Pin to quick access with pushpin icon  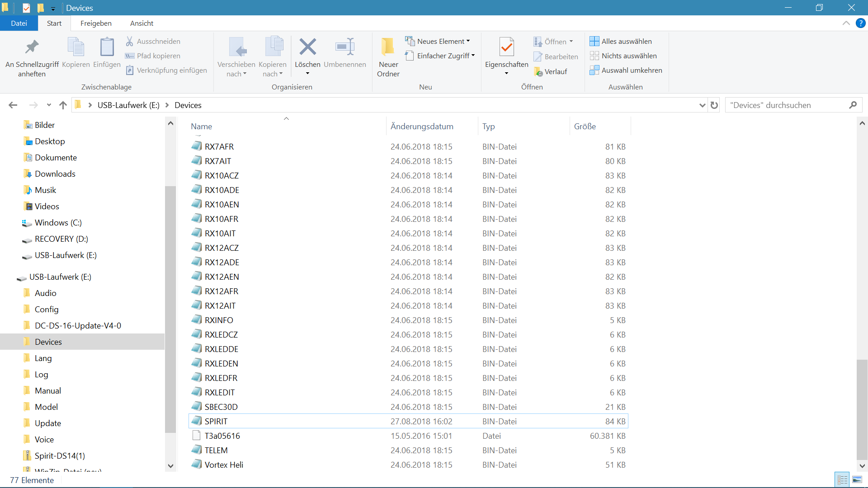pos(32,47)
